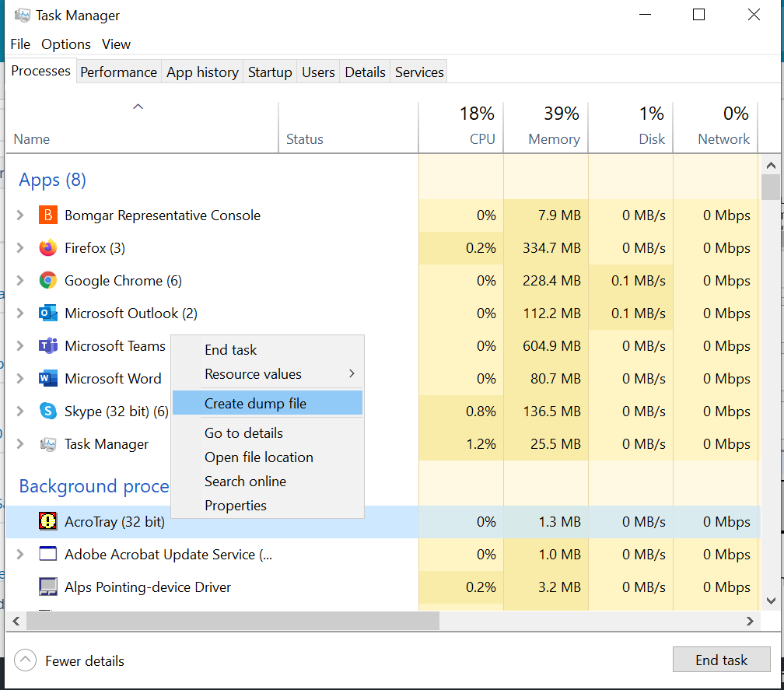Sort by the Name column header
The width and height of the screenshot is (784, 690).
click(x=142, y=128)
